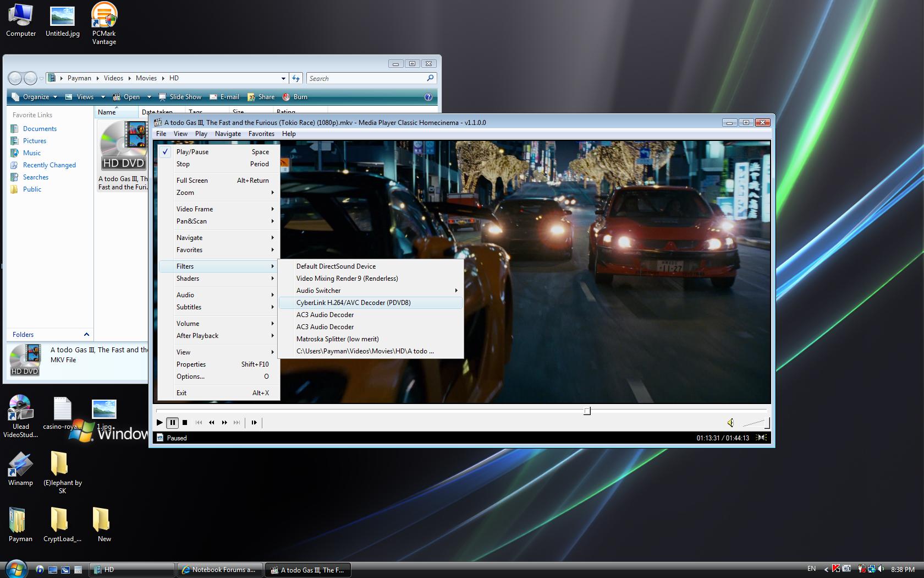Viewport: 924px width, 578px height.
Task: Toggle the checked Play/Pause menu entry
Action: pos(219,152)
